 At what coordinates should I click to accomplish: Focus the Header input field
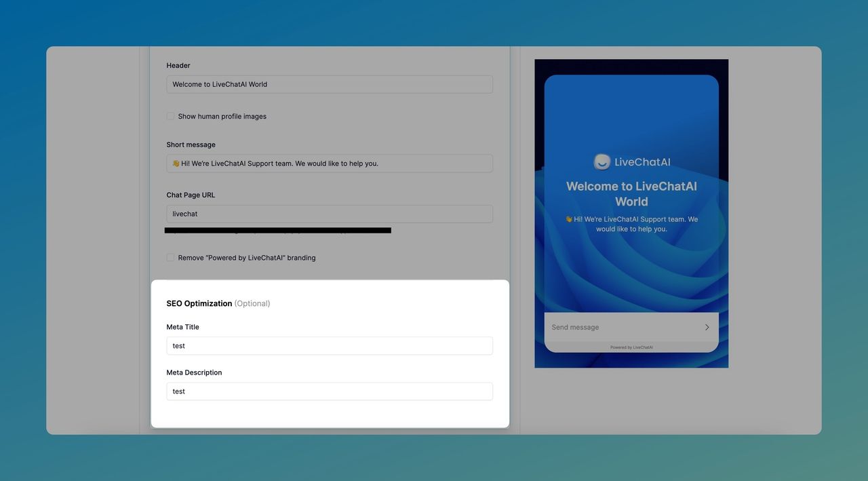coord(330,84)
